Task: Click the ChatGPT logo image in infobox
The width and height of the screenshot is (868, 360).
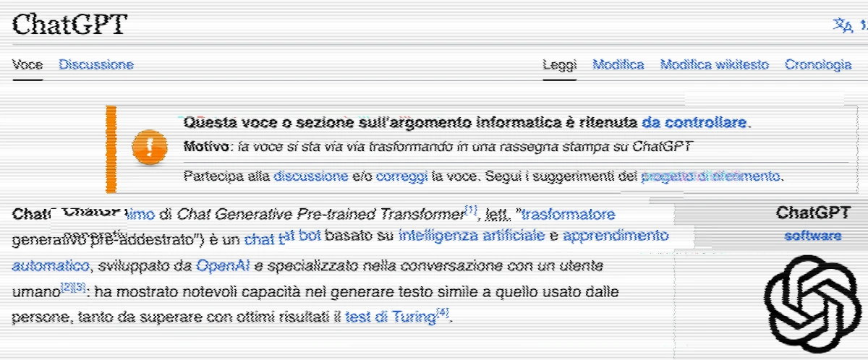Action: (814, 302)
